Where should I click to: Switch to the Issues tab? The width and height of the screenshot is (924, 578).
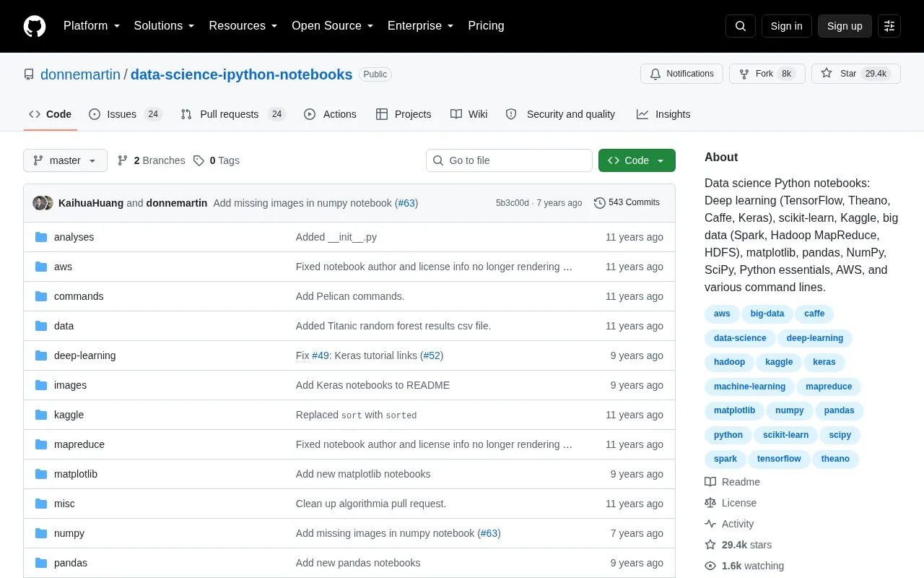125,114
